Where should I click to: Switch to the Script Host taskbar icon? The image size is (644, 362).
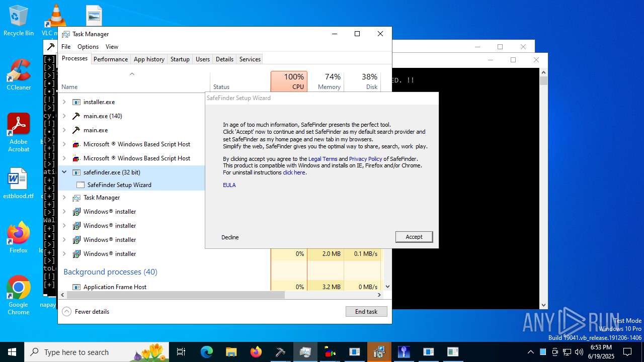pyautogui.click(x=330, y=352)
